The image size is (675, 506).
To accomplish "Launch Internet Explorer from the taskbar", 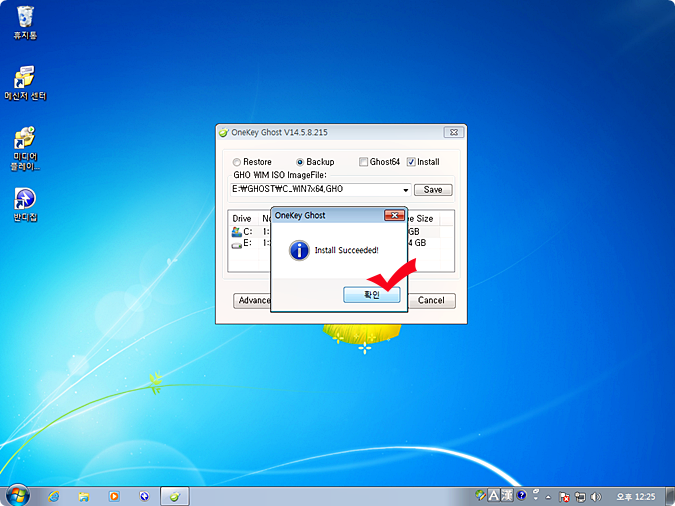I will [54, 497].
